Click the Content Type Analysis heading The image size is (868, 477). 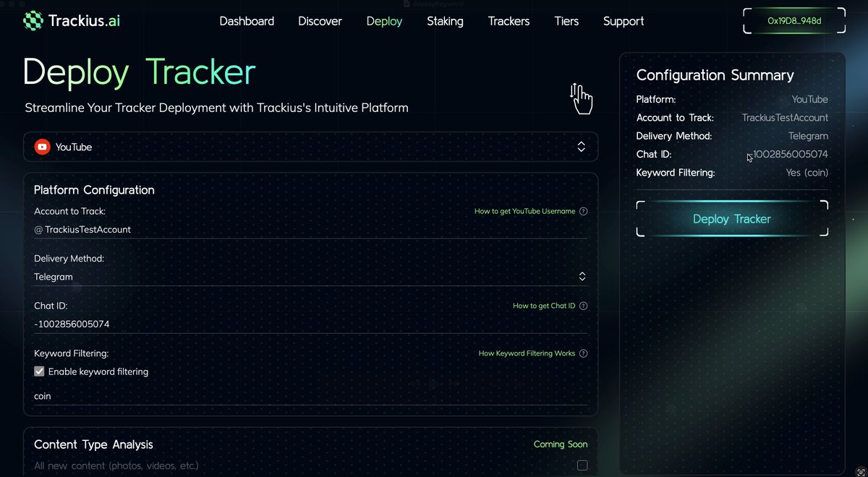pos(93,444)
